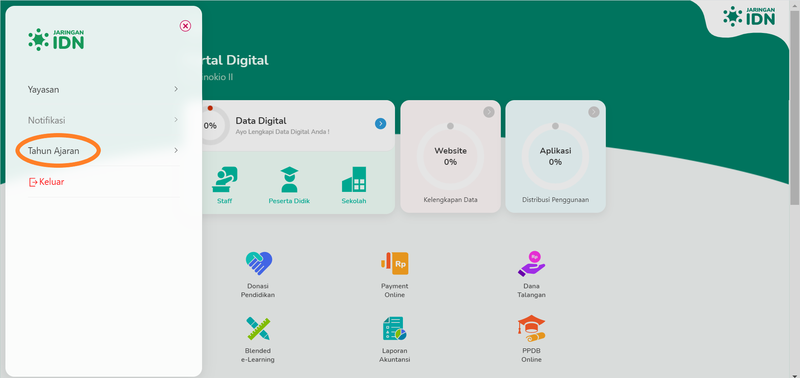Click 'Ayo Lengkapi Data Digital Anda !' text
This screenshot has width=800, height=378.
click(282, 132)
